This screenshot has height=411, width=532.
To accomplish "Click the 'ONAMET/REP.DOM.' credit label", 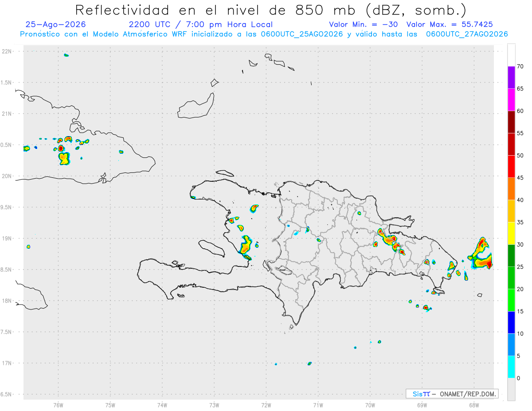I will click(467, 394).
